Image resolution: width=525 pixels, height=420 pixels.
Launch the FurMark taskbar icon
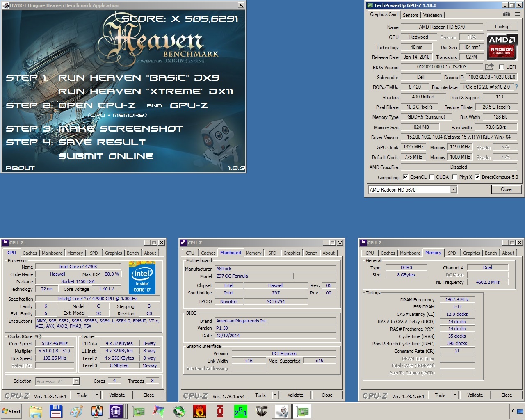(x=200, y=411)
